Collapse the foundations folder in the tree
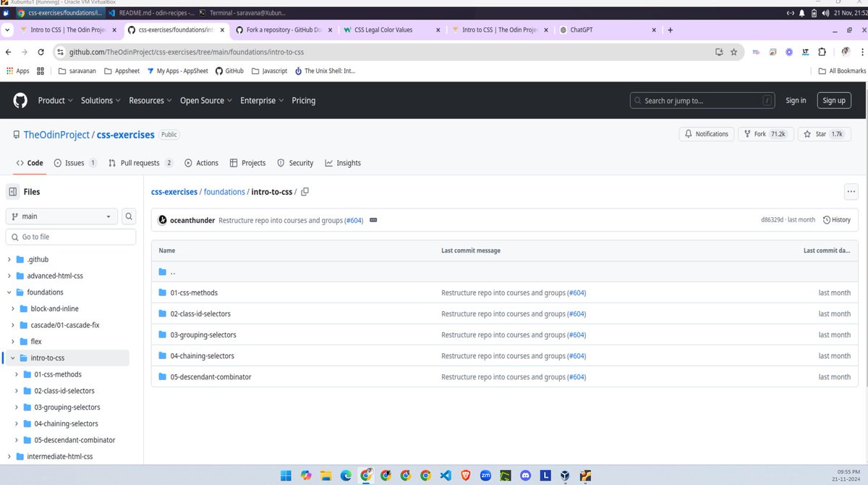Screen dimensions: 868x485 [9, 292]
